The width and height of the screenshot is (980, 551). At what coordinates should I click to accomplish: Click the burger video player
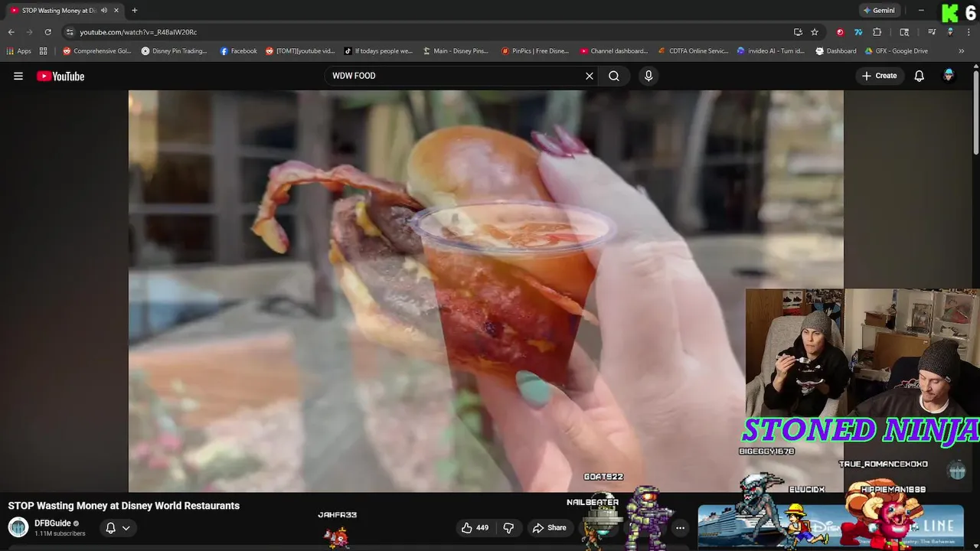[486, 291]
